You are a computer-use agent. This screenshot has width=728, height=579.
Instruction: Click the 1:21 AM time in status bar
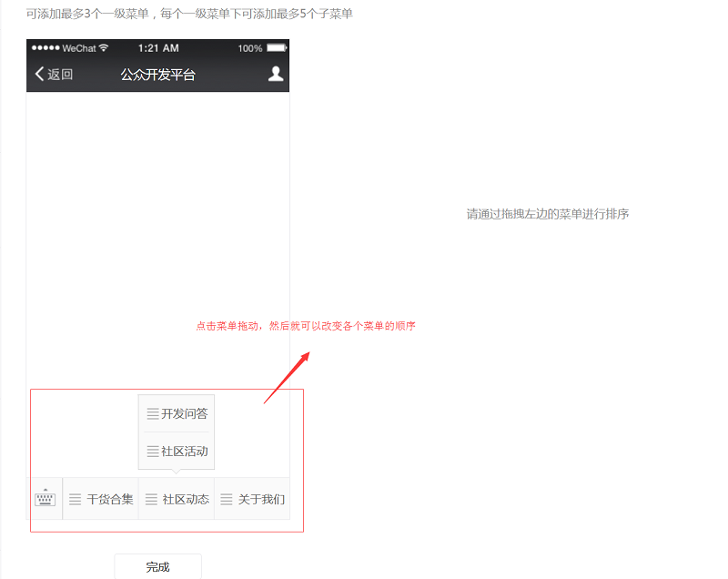tap(158, 48)
